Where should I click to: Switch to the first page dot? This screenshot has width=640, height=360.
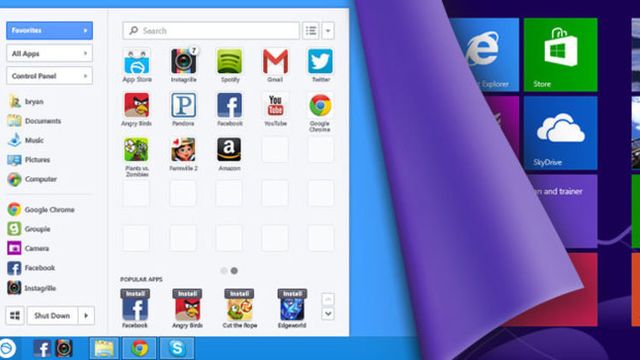(224, 271)
